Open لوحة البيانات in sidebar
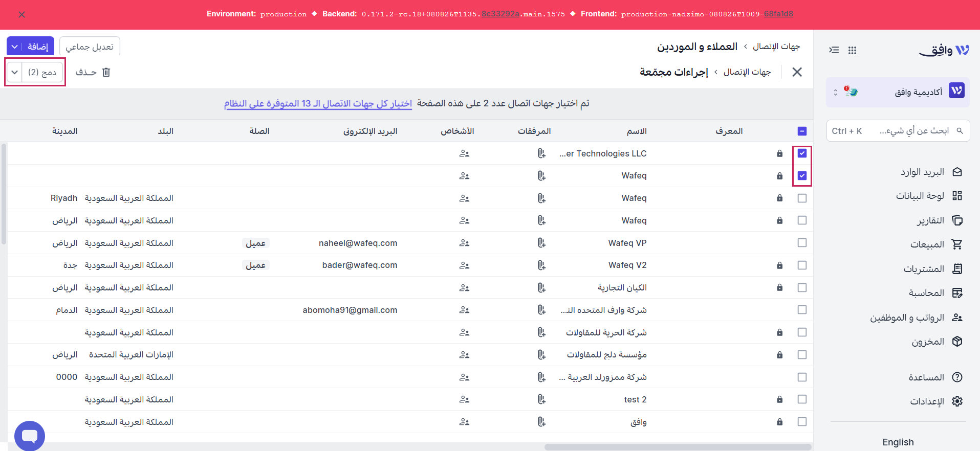 click(929, 196)
